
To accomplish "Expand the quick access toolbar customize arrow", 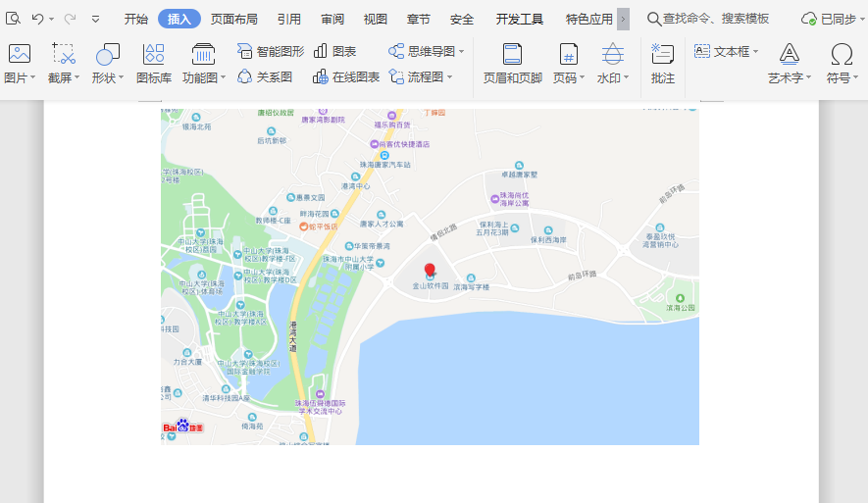I will click(95, 20).
